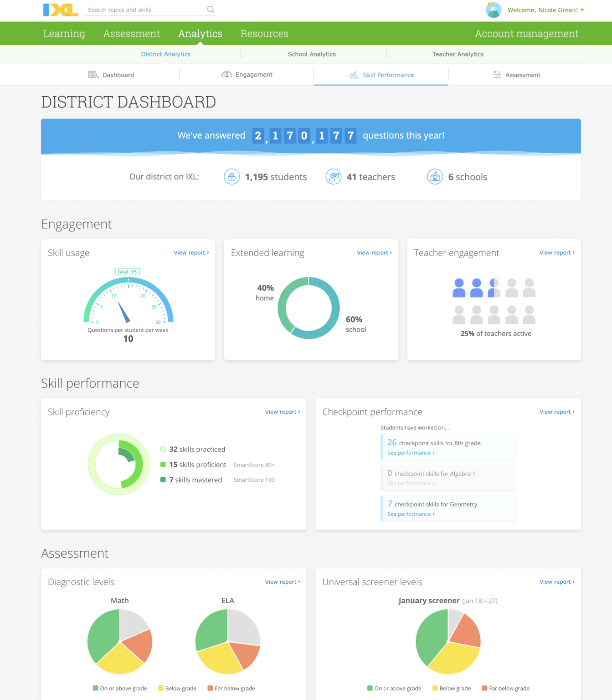This screenshot has width=612, height=700.
Task: Open the Assessment main menu
Action: (131, 34)
